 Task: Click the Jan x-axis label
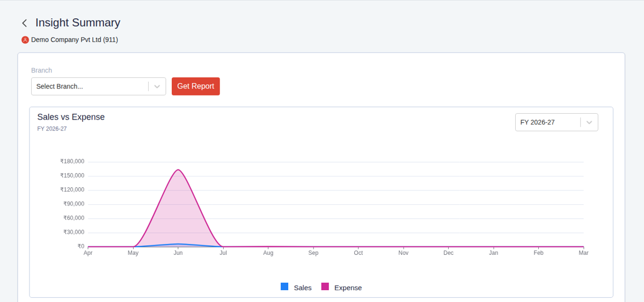pyautogui.click(x=494, y=253)
